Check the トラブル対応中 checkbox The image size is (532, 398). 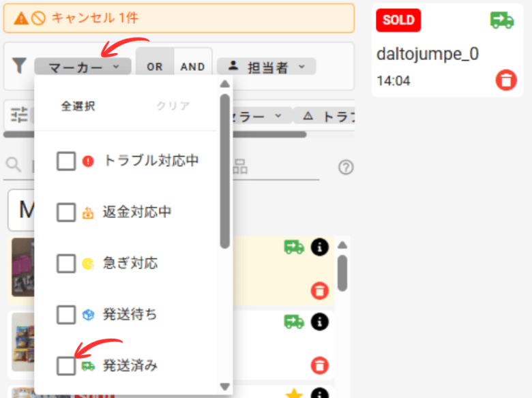tap(66, 161)
